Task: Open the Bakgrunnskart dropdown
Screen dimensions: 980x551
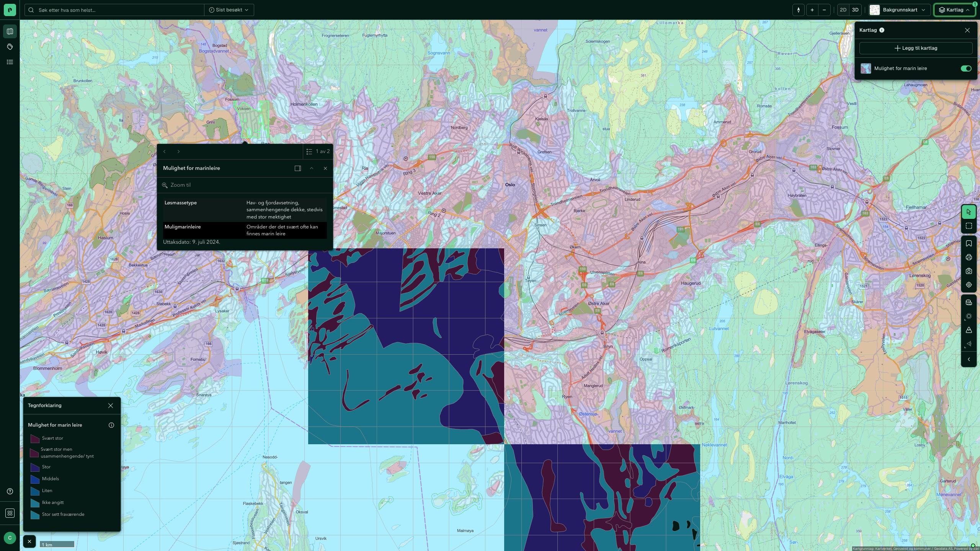Action: coord(899,10)
